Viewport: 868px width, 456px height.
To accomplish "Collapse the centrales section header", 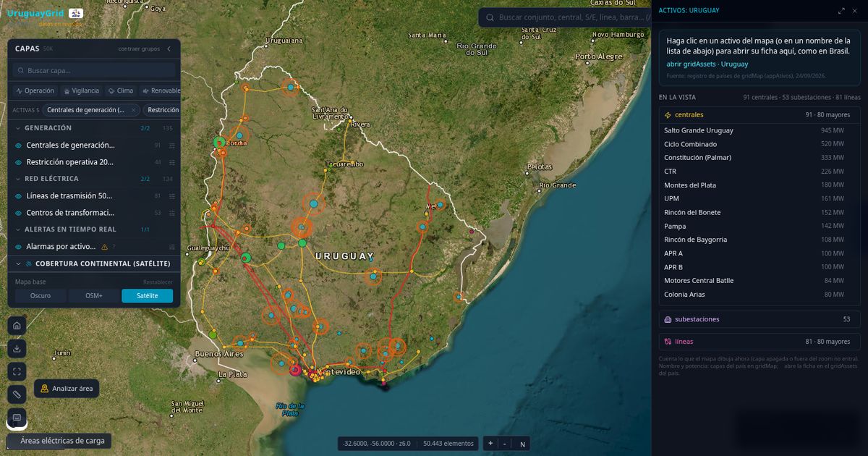I will [x=759, y=115].
